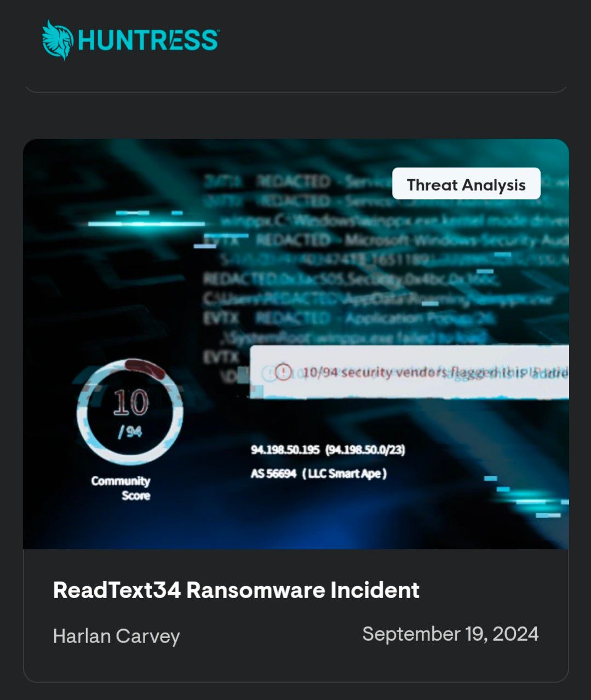The image size is (591, 700).
Task: Open the ReadText34 Ransomware Incident article title
Action: pos(236,590)
